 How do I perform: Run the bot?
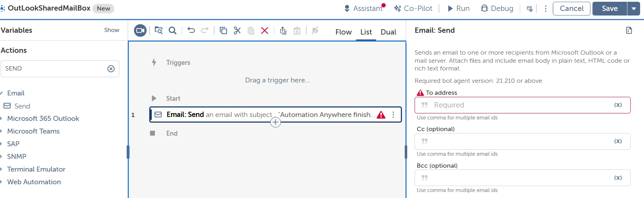click(x=458, y=8)
